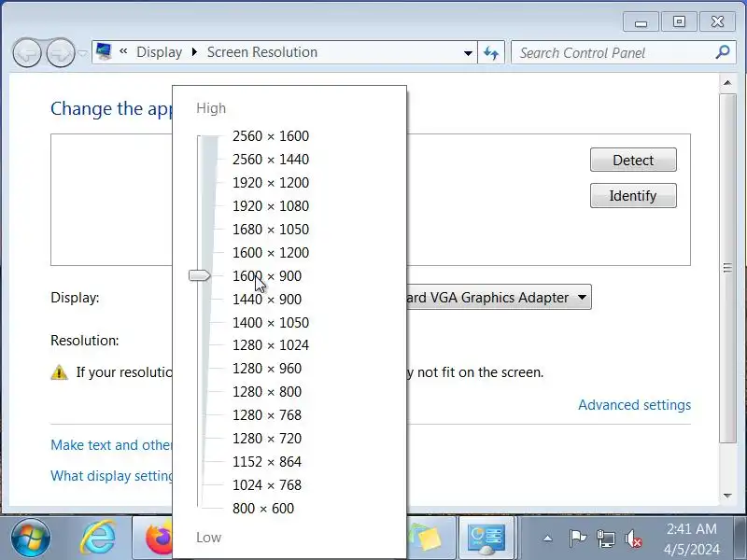Click the Back navigation arrow
The width and height of the screenshot is (747, 560).
tap(27, 52)
